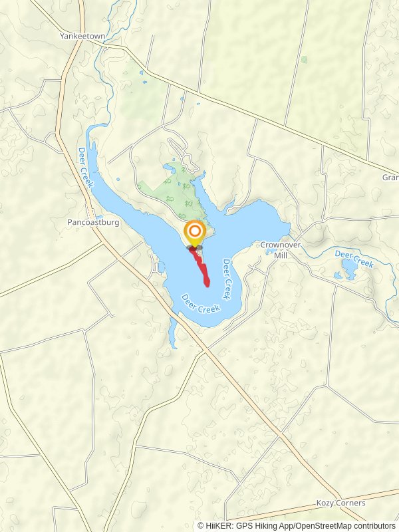Click the small green square near top right
This screenshot has height=532, width=399.
[304, 60]
